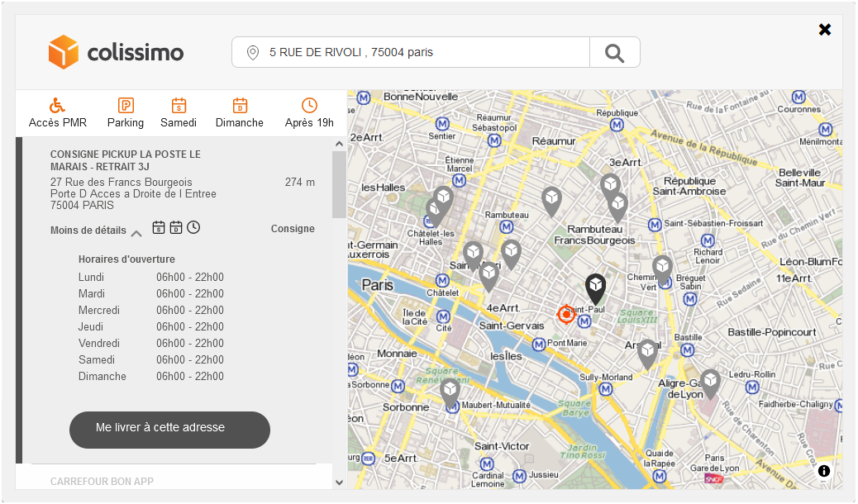Image resolution: width=858 pixels, height=504 pixels.
Task: Select the pickup marker below Rambuteau station
Action: [511, 254]
